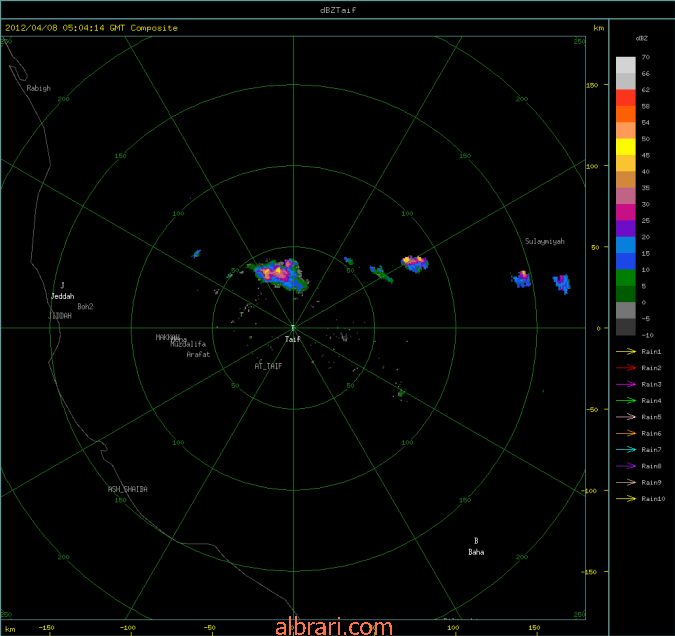This screenshot has height=636, width=675.
Task: Click the white 70 dBZ color swatch
Action: coord(625,65)
